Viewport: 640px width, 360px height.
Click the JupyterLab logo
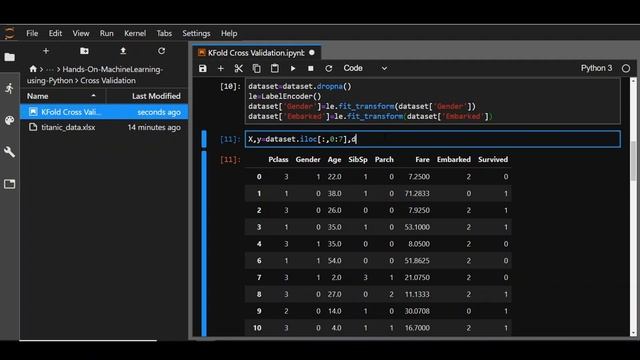coord(9,33)
